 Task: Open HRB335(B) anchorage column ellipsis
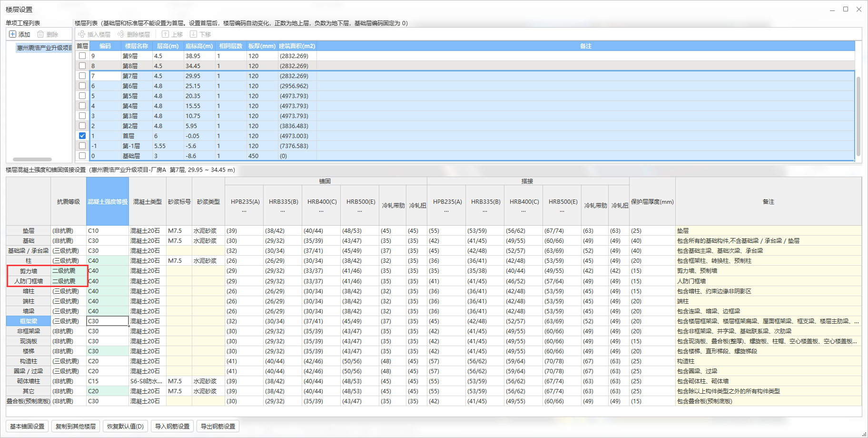tap(283, 211)
